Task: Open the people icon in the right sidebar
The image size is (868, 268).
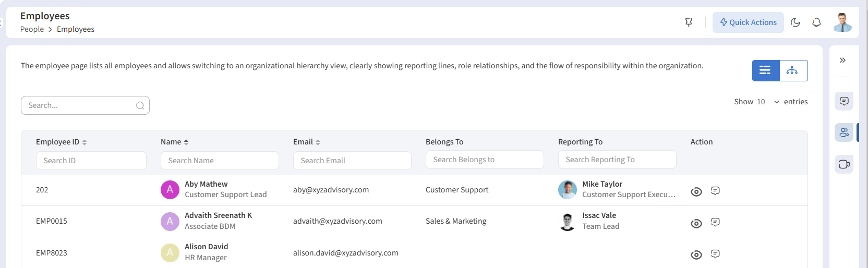Action: (x=844, y=133)
